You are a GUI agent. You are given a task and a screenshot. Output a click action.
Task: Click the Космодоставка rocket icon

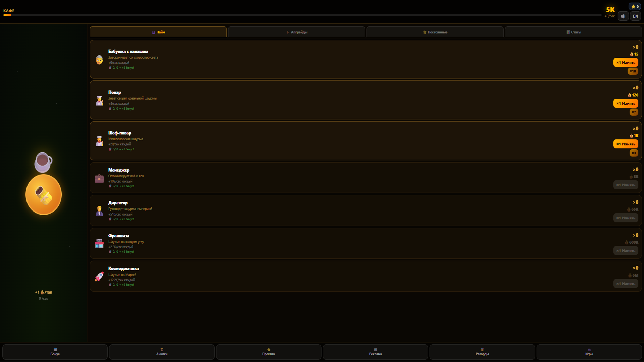[x=99, y=277]
